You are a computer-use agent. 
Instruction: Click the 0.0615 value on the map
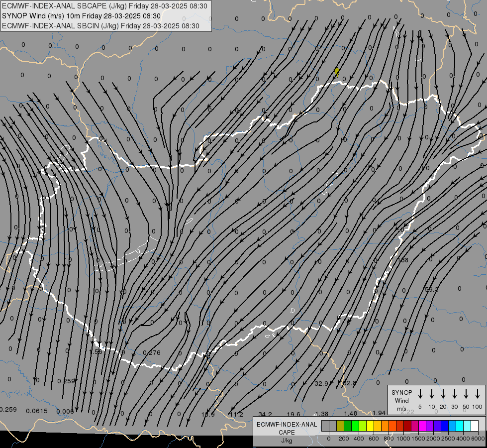37,411
